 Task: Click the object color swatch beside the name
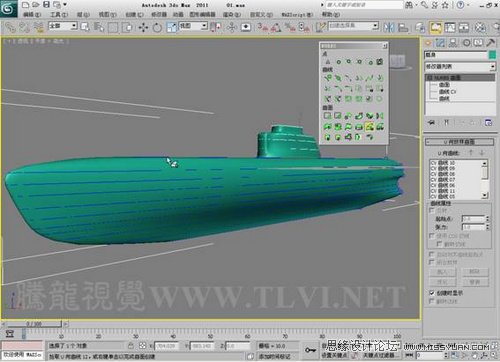coord(492,55)
